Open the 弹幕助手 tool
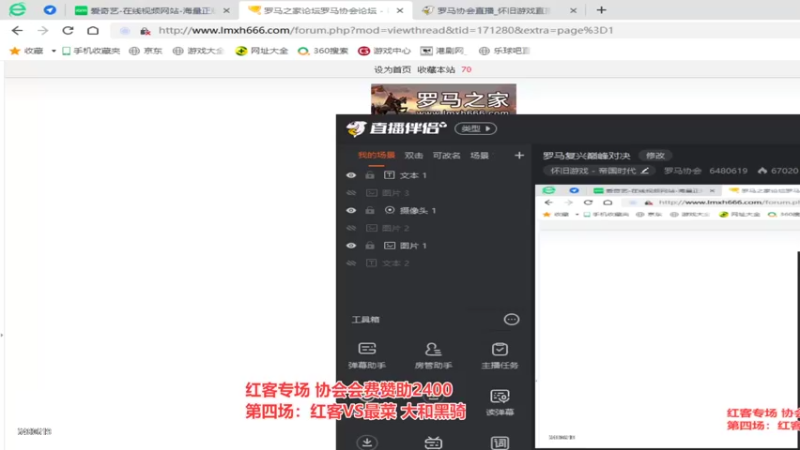This screenshot has width=800, height=450. pyautogui.click(x=367, y=356)
